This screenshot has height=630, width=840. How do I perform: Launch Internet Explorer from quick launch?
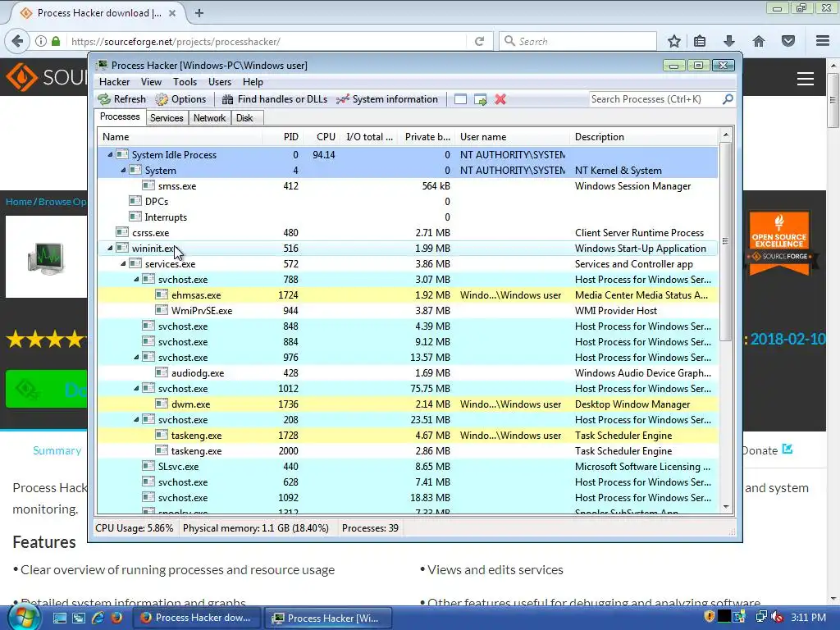98,618
